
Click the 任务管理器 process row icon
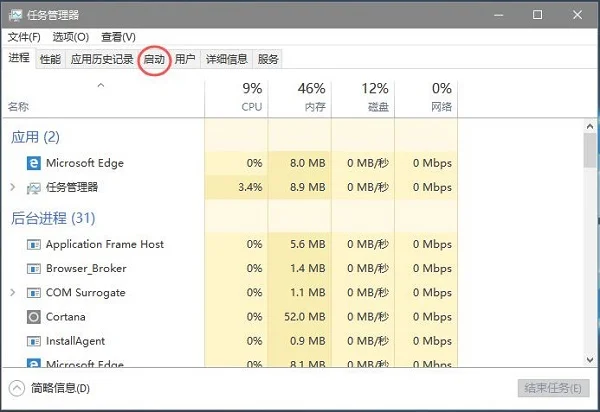(x=34, y=187)
